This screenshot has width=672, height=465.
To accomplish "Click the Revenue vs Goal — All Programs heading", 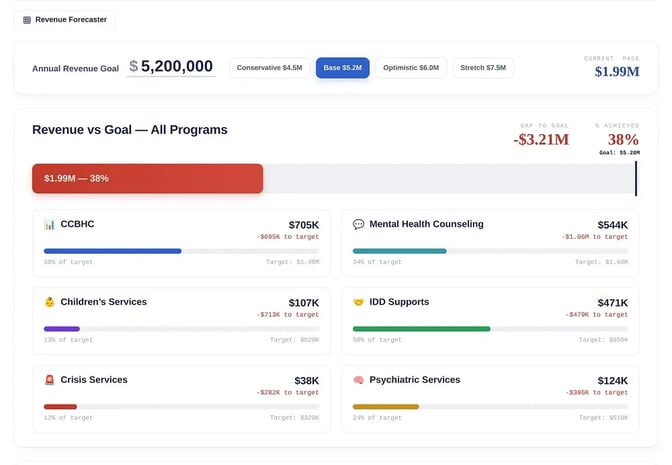I will click(x=130, y=130).
